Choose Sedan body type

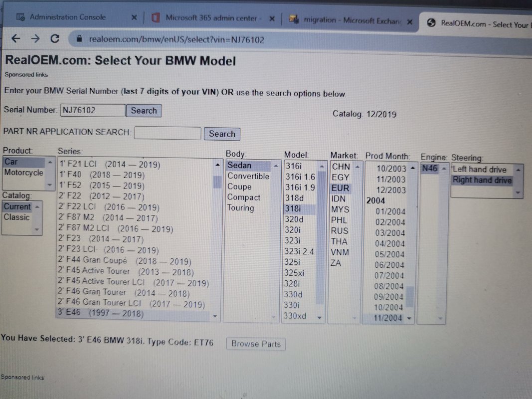(x=248, y=166)
